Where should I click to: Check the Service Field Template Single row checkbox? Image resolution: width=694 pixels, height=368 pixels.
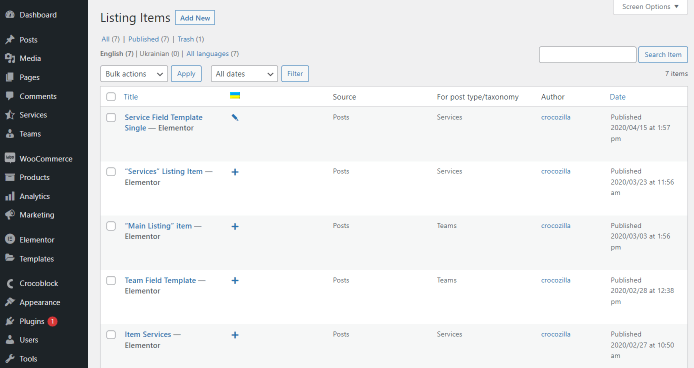pyautogui.click(x=111, y=117)
